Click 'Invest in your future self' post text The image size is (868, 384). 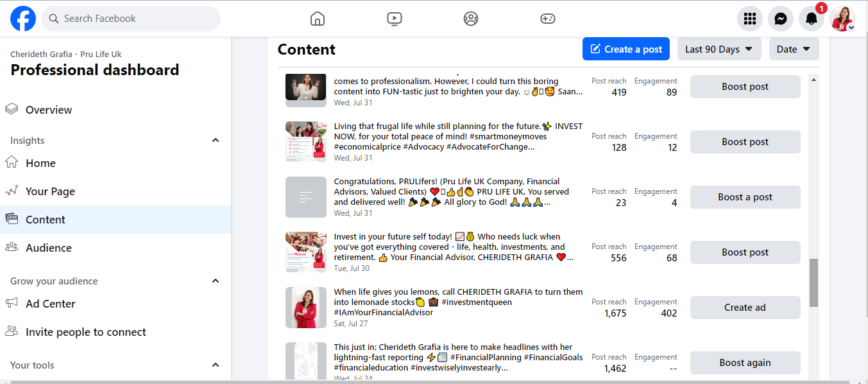click(454, 247)
